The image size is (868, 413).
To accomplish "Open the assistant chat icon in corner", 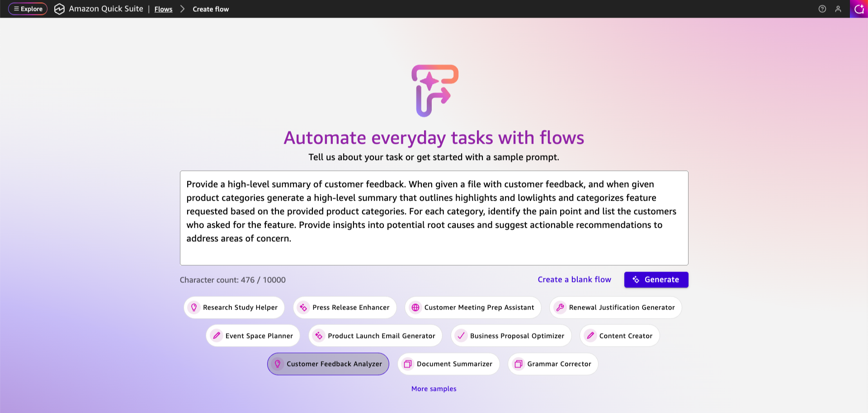I will coord(859,9).
